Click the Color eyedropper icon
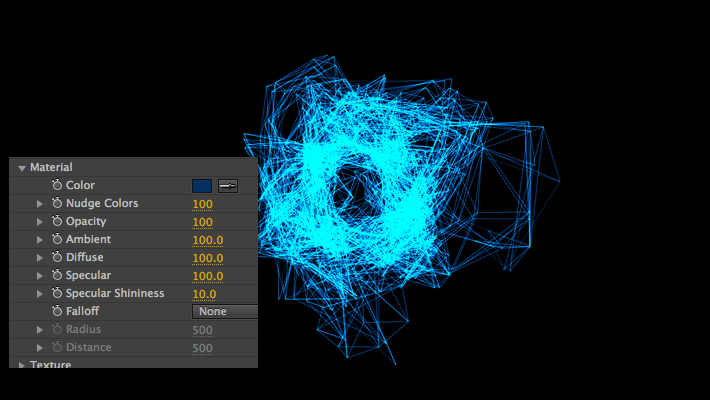The width and height of the screenshot is (710, 400). click(x=228, y=186)
